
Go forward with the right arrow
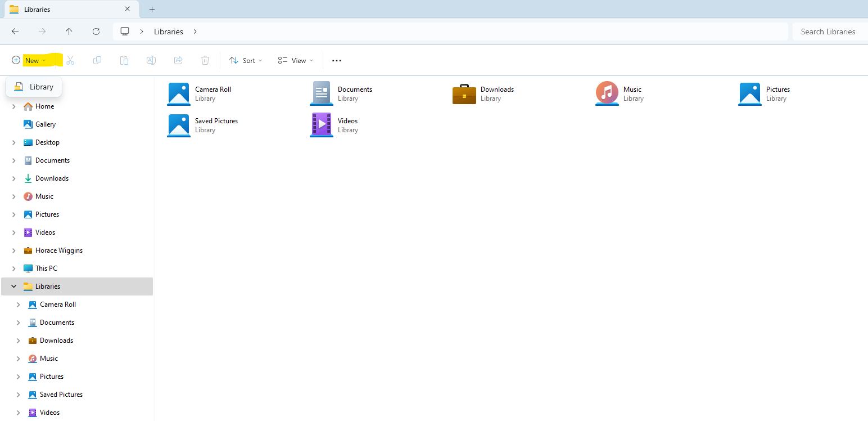pyautogui.click(x=42, y=32)
